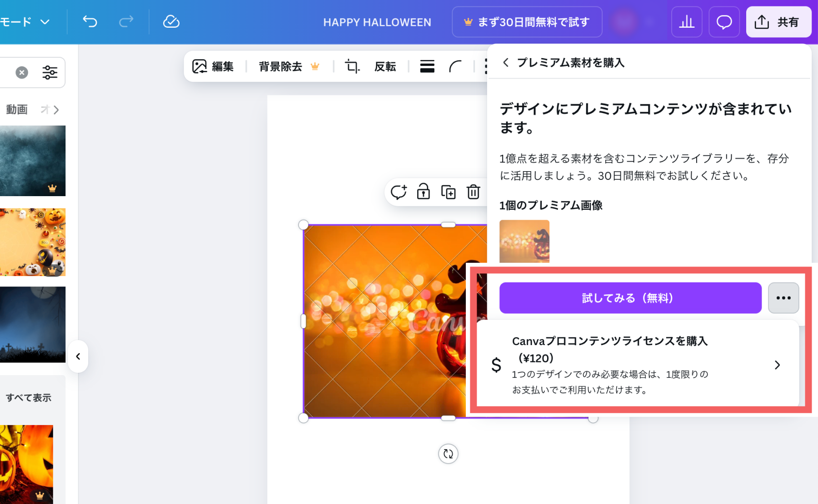
Task: Click the redo arrow icon
Action: pos(126,21)
